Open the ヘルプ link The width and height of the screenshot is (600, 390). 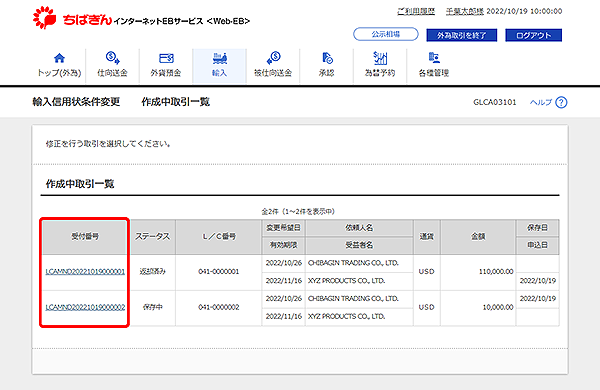click(x=541, y=102)
